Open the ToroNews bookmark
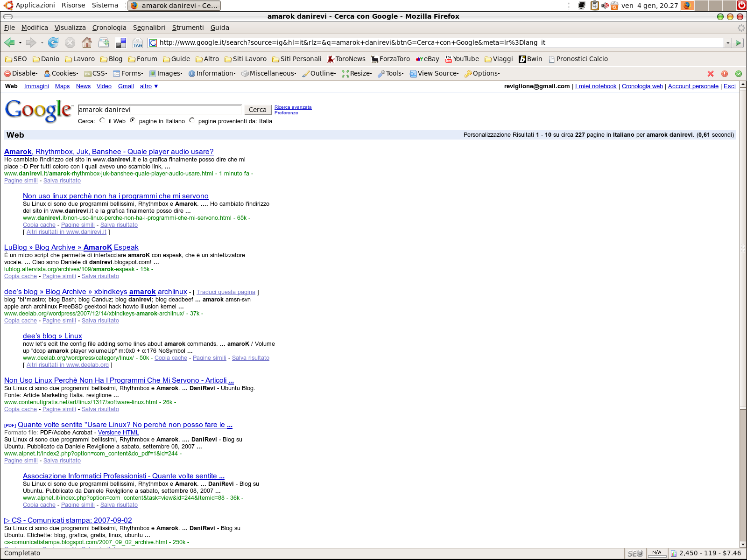Image resolution: width=747 pixels, height=560 pixels. pyautogui.click(x=346, y=59)
